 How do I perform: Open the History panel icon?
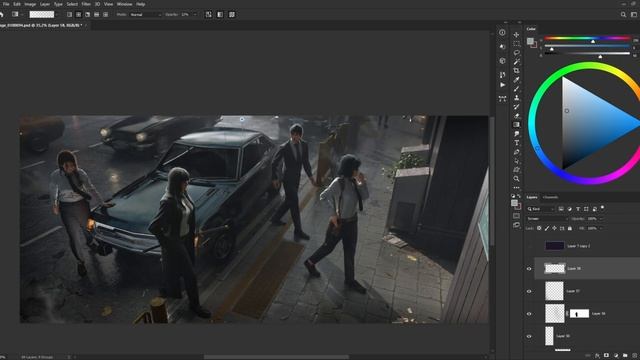(x=502, y=75)
